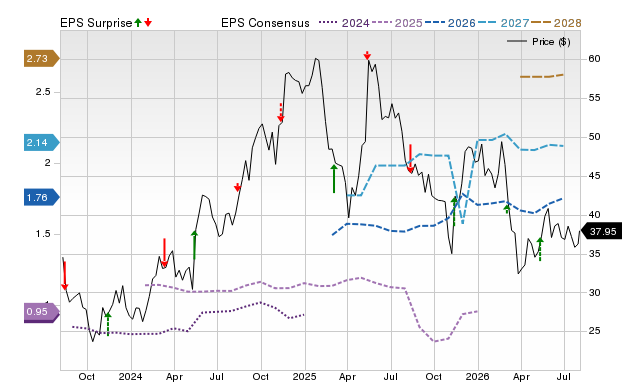This screenshot has height=382, width=640.
Task: Click the 2025 year label on time axis
Action: point(304,376)
